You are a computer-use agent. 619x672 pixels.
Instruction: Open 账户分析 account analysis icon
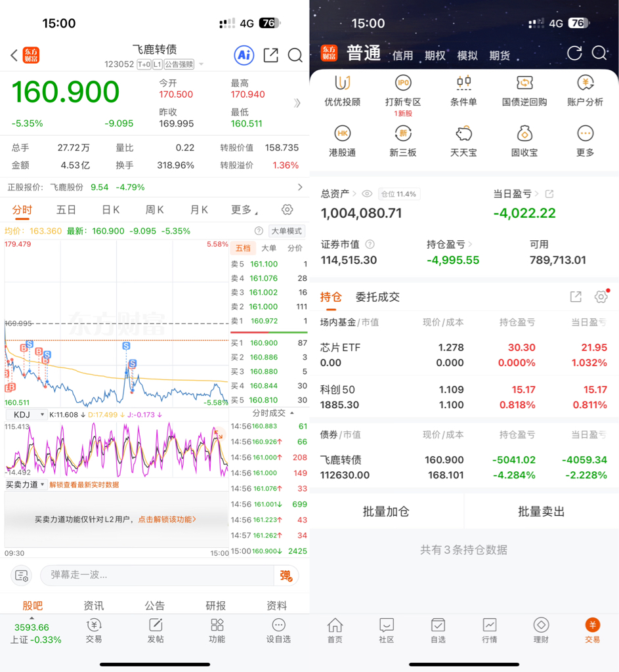pyautogui.click(x=585, y=91)
